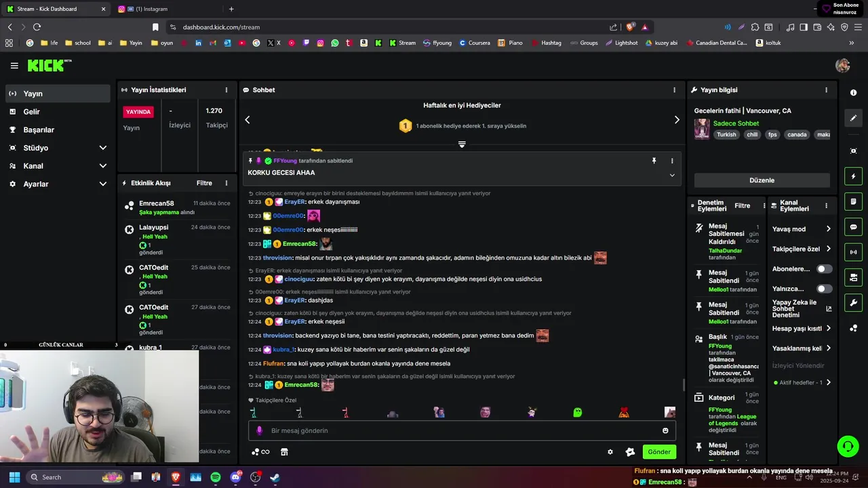Click username Emrecan58 in activity feed
The image size is (868, 488).
tap(157, 203)
